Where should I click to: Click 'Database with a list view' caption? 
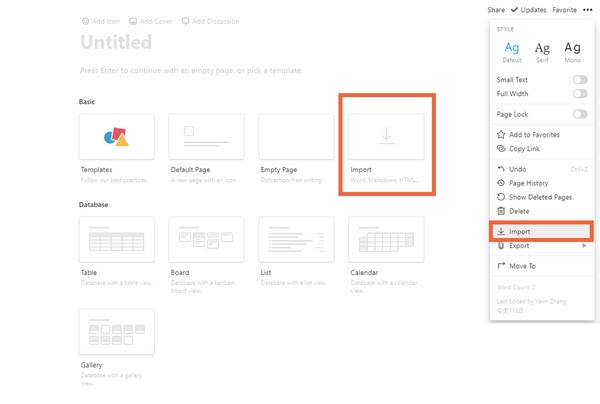click(293, 282)
